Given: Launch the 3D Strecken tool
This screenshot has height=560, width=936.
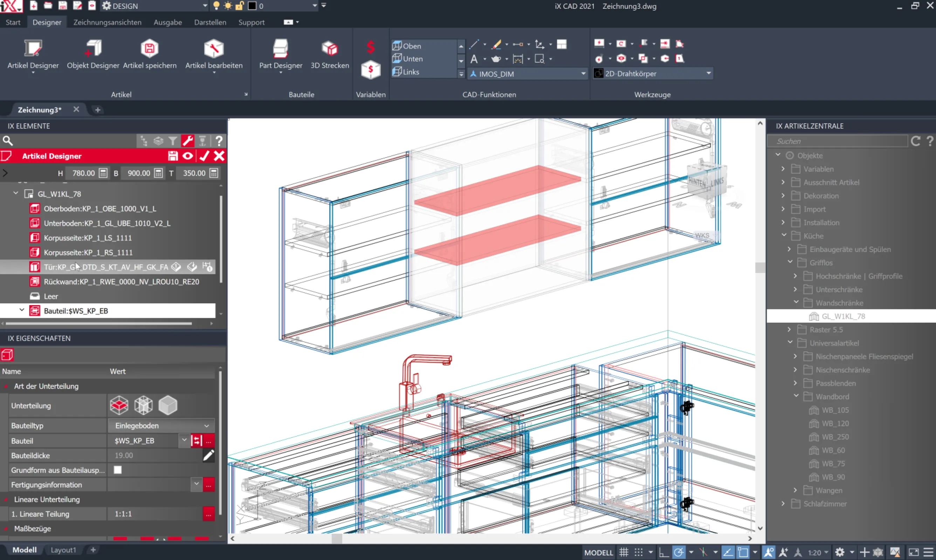Looking at the screenshot, I should (x=330, y=49).
